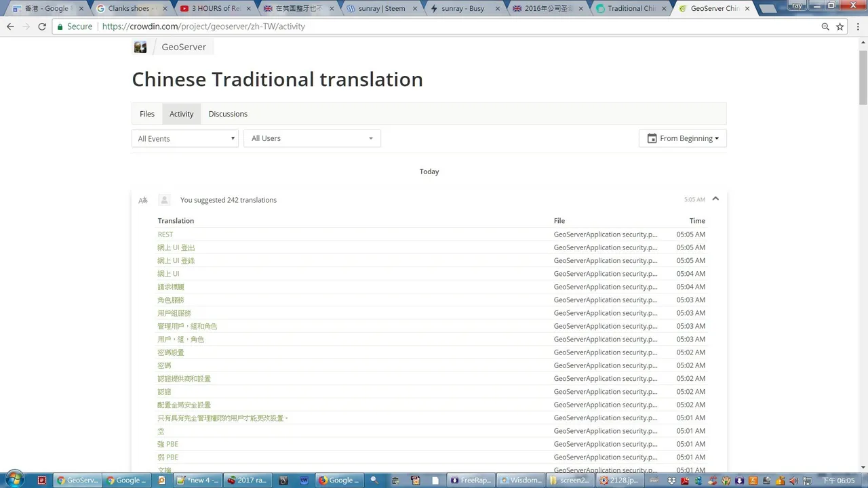Viewport: 868px width, 488px height.
Task: Open the 強 PBE translation
Action: (x=168, y=444)
